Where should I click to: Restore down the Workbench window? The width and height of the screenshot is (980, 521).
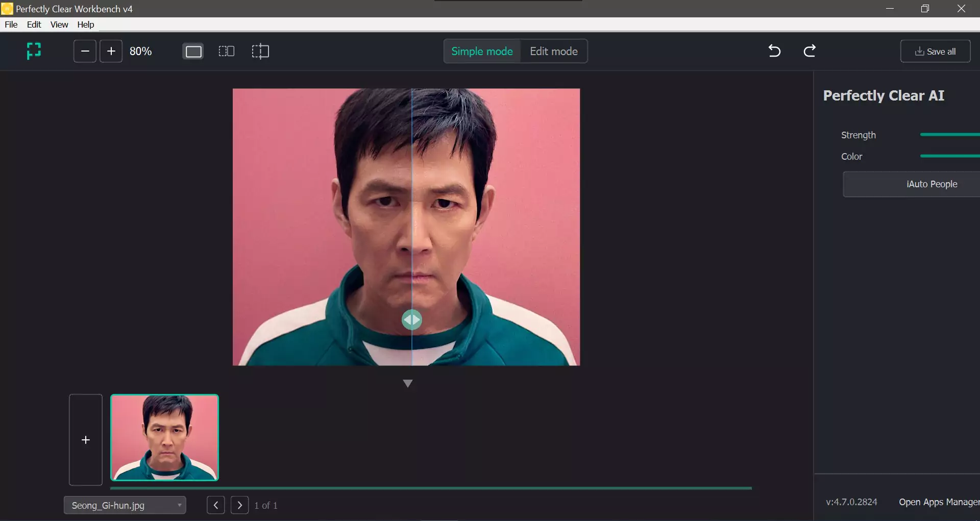(925, 9)
